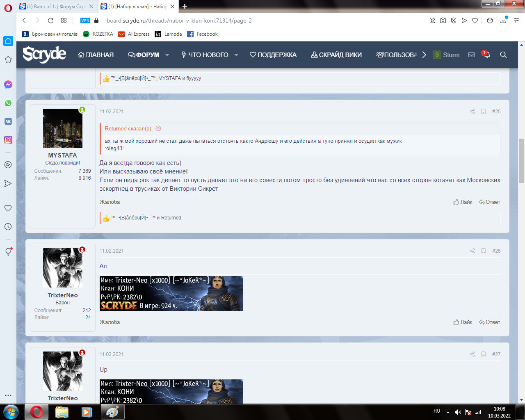Click Жалоба under TrixterNeo's post #26
Image resolution: width=525 pixels, height=420 pixels.
[110, 322]
